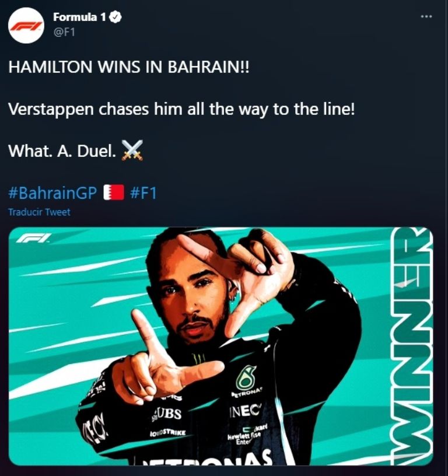Click Traducir Tweet to translate

39,212
